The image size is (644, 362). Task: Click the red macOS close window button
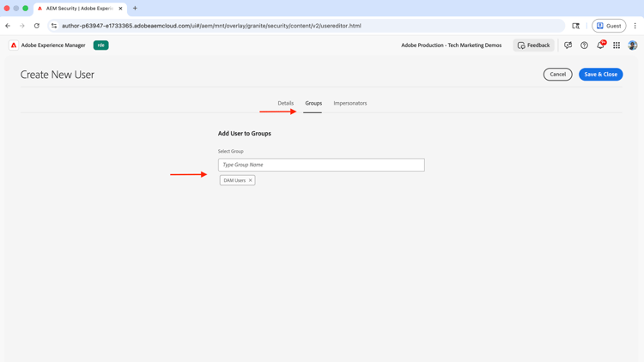[x=7, y=9]
